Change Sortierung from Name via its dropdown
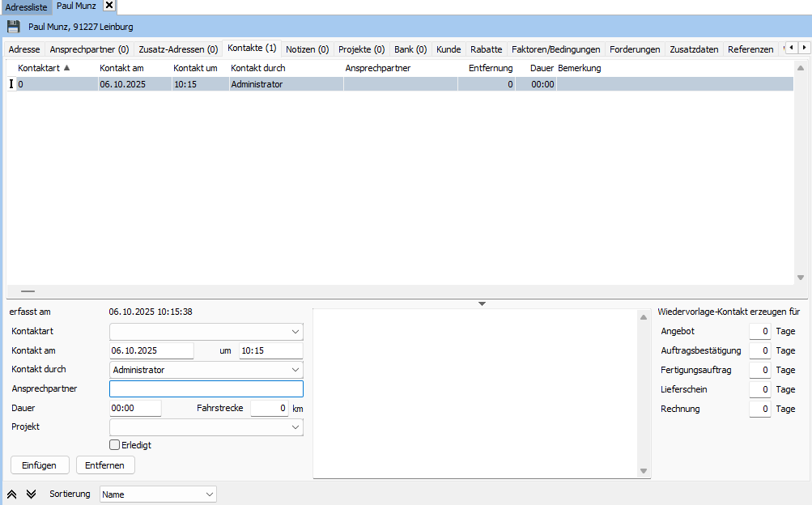Screen dimensions: 812x505 pos(210,494)
